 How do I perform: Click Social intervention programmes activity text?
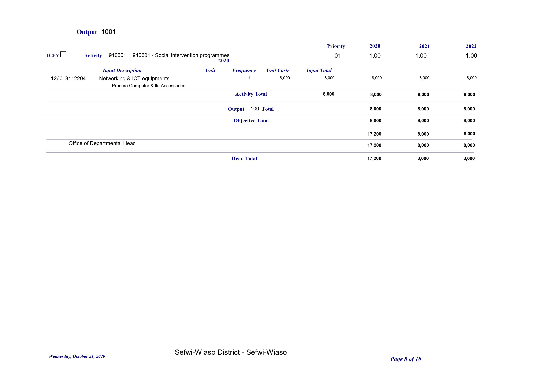click(x=181, y=55)
